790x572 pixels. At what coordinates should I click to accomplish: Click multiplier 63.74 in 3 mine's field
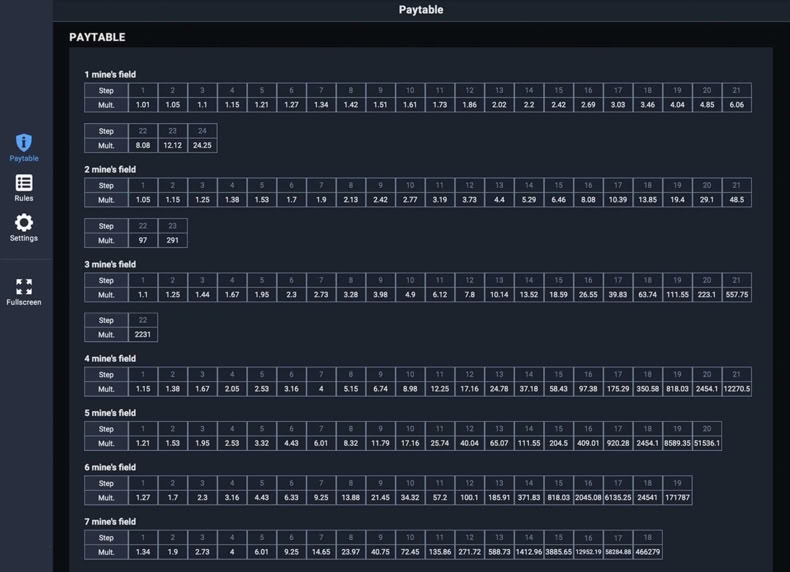(x=647, y=294)
